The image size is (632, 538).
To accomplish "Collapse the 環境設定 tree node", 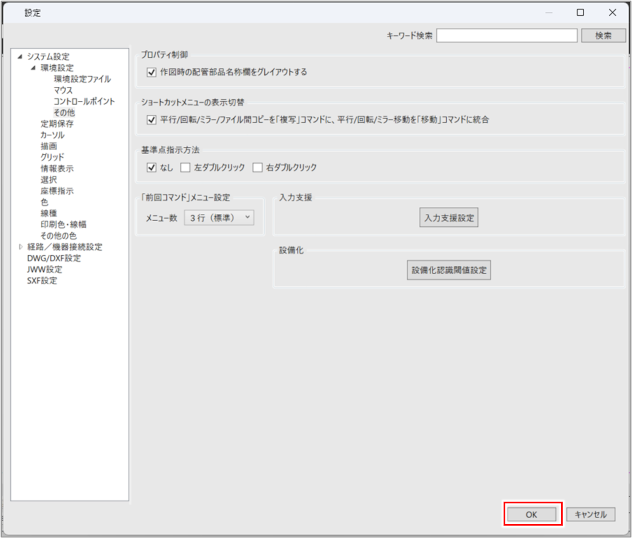I will [32, 68].
